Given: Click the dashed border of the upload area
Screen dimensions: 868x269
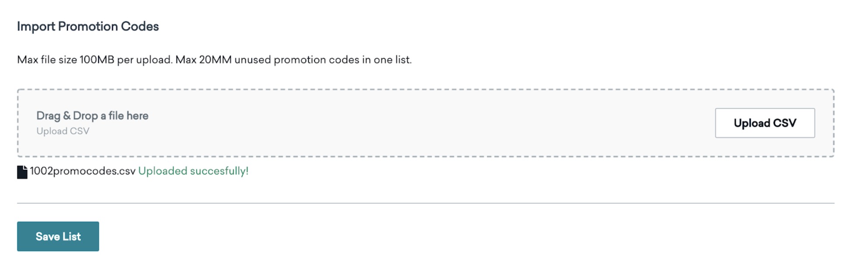Looking at the screenshot, I should [426, 90].
